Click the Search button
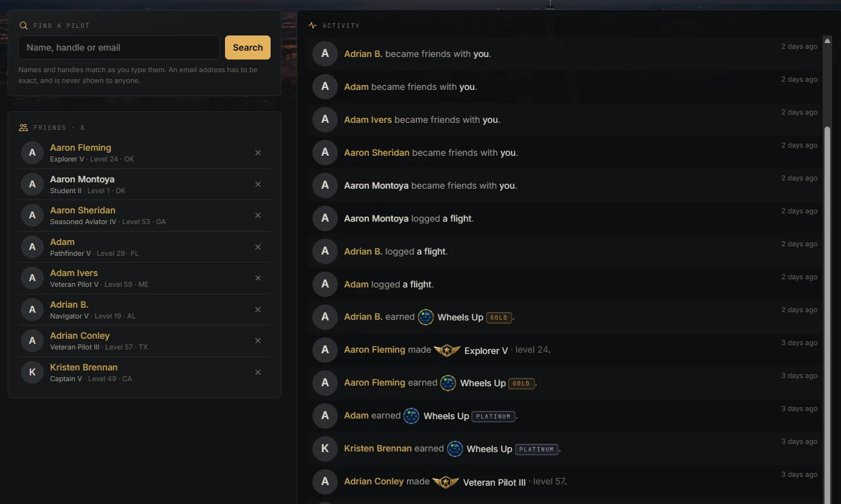 (248, 47)
